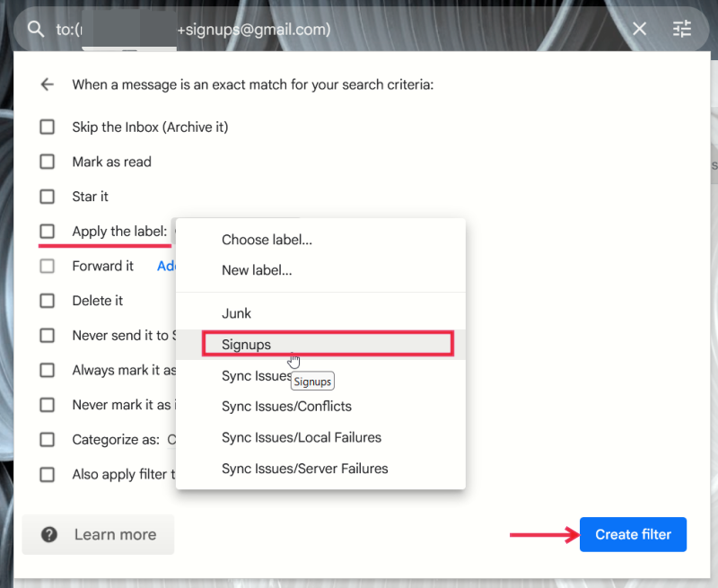Open advanced search options with the sliders icon

[682, 28]
